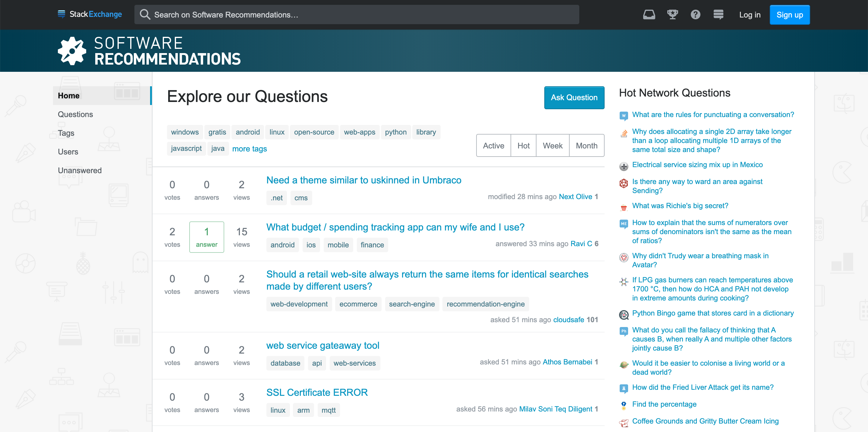
Task: Click the python tag in tag list
Action: pos(396,132)
